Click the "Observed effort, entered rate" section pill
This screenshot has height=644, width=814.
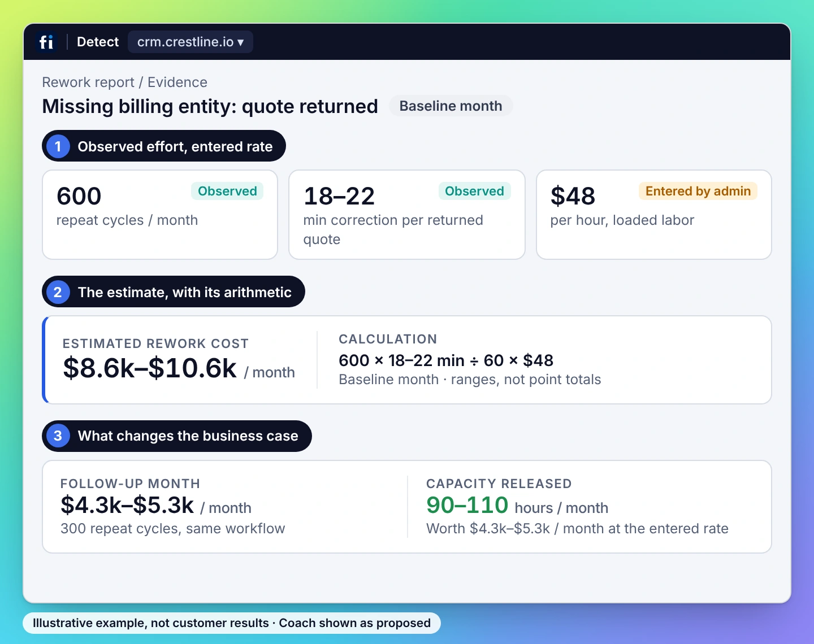tap(164, 146)
